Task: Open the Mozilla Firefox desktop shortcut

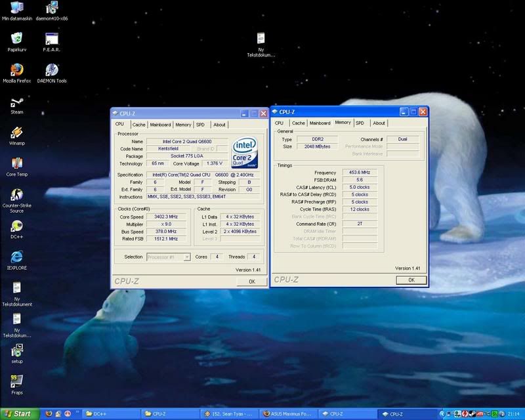Action: coord(17,73)
